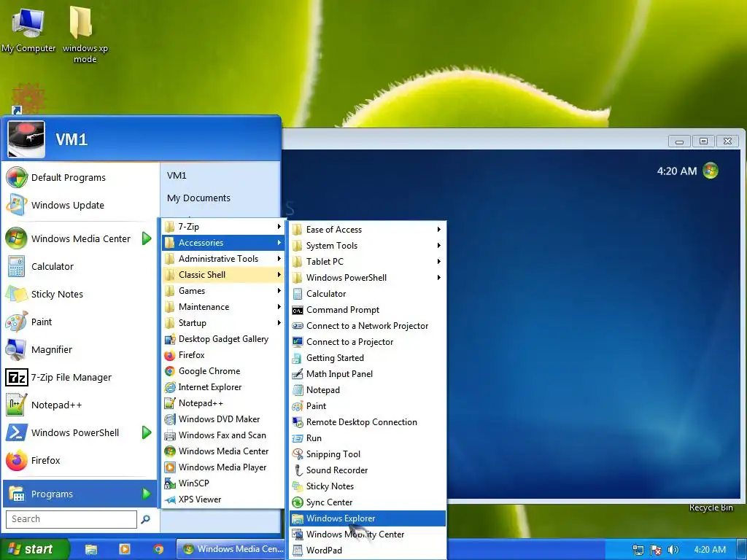Open Desktop Gadget Gallery in Programs

[223, 339]
